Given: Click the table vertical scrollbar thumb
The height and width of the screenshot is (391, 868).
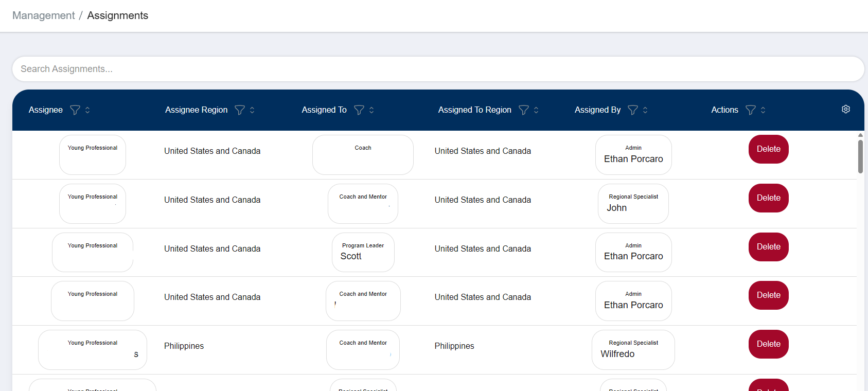Looking at the screenshot, I should [860, 156].
